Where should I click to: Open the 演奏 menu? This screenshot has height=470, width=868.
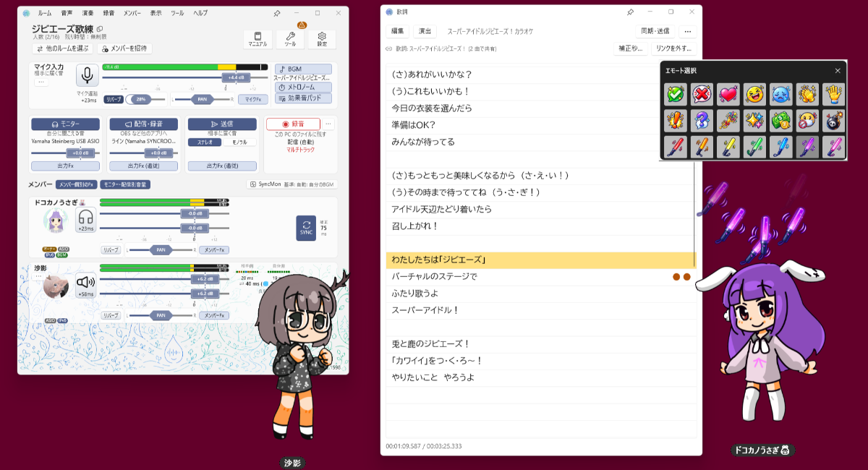[88, 13]
